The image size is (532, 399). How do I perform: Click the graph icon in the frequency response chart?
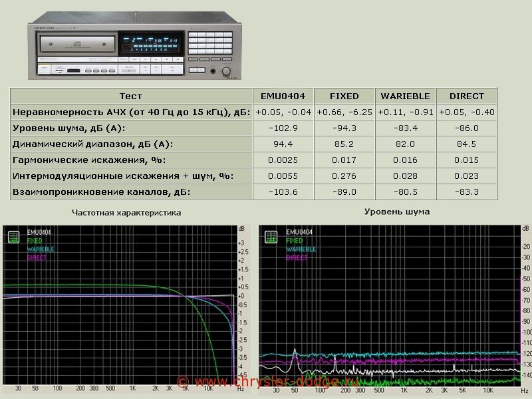(13, 237)
